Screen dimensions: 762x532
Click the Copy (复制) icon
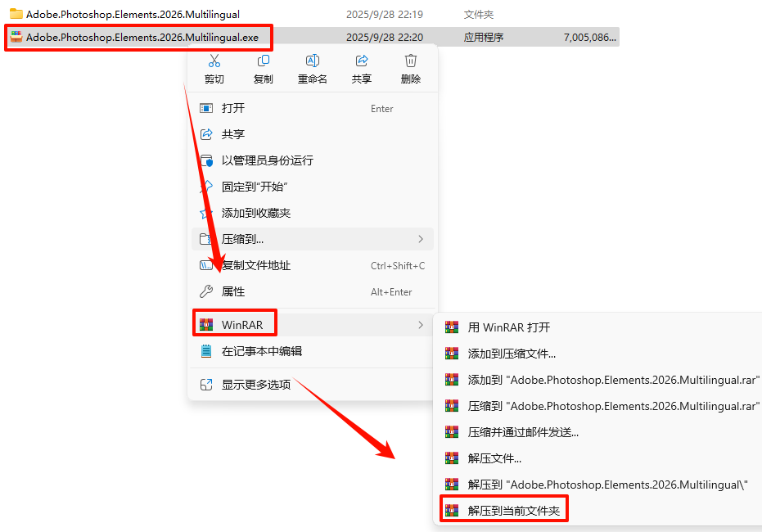264,61
